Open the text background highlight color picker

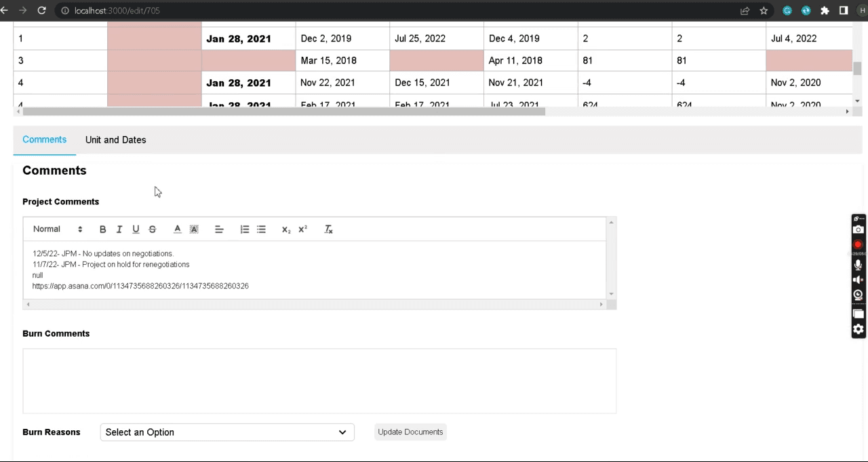click(194, 230)
